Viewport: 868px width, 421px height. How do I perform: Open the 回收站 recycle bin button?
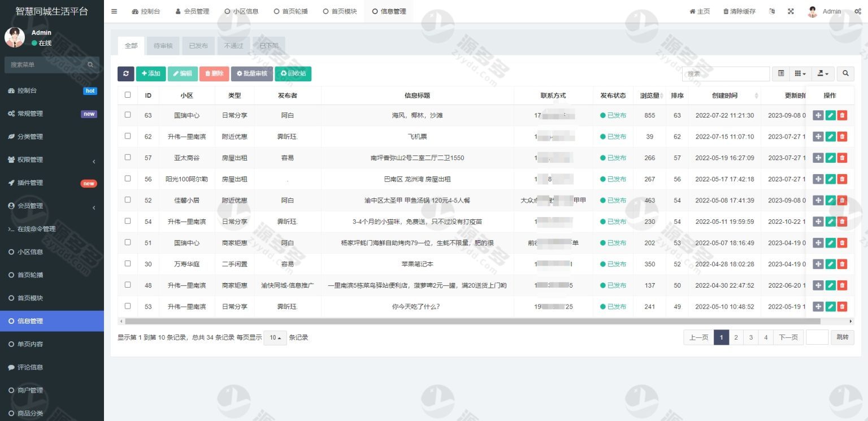click(x=293, y=73)
